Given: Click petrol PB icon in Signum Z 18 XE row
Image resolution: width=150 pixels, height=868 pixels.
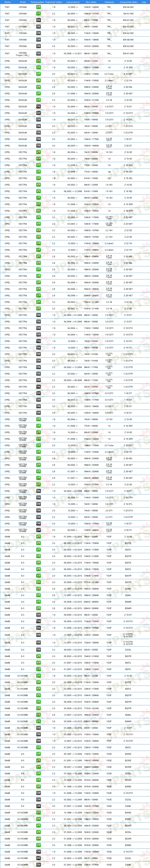Looking at the screenshot, I should (x=38, y=61).
